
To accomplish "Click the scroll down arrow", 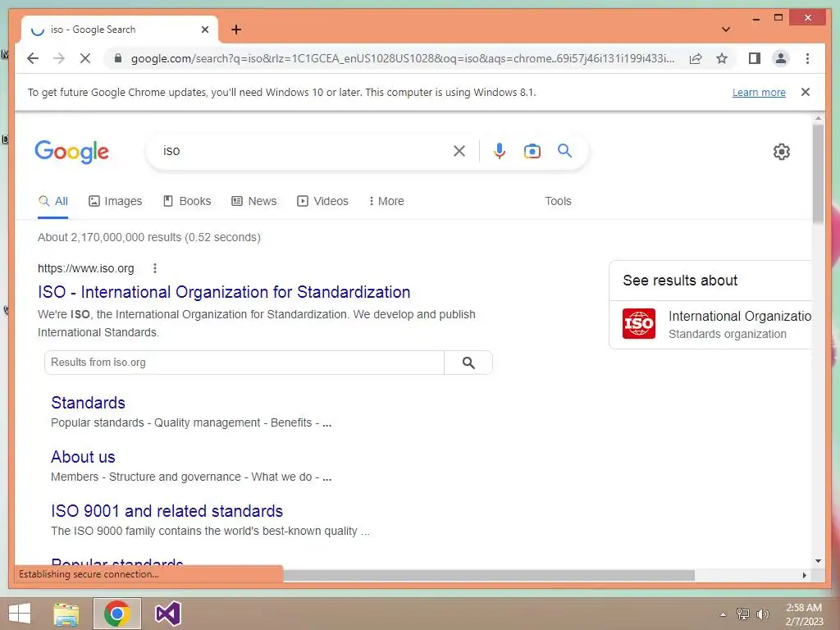I will coord(818,561).
